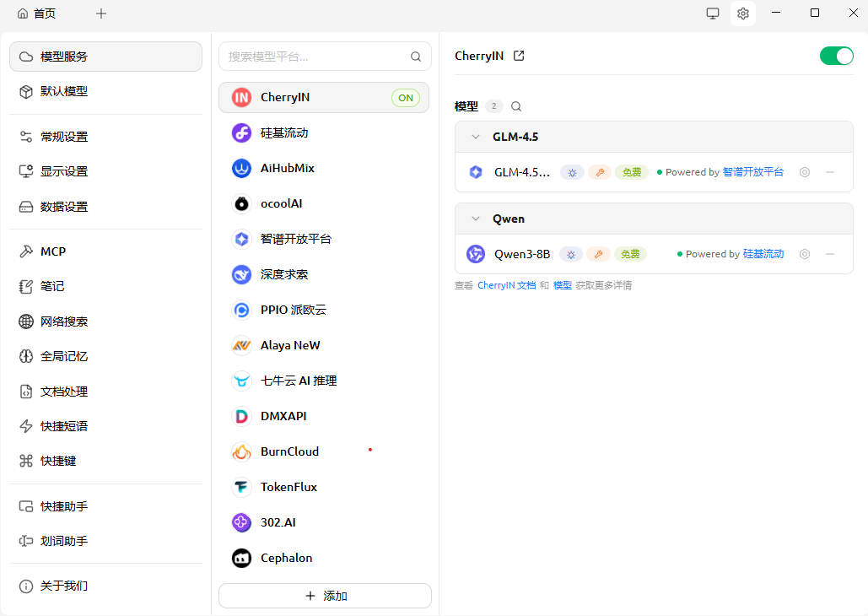
Task: Open 默认模型 settings section
Action: [105, 91]
